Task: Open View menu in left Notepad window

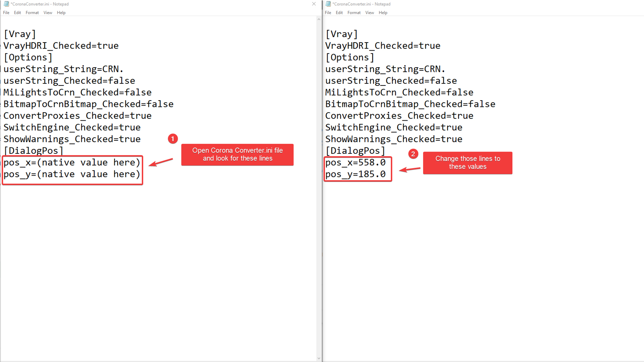Action: pyautogui.click(x=48, y=13)
